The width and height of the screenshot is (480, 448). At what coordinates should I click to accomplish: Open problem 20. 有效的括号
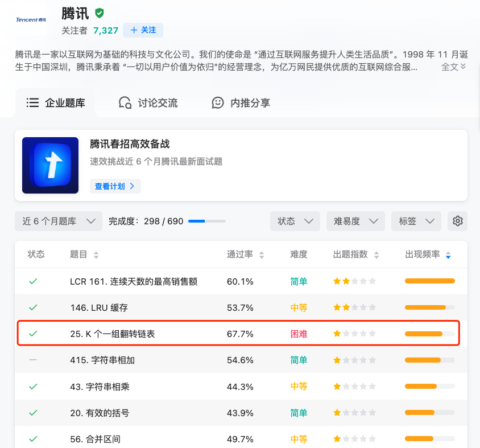click(x=100, y=413)
